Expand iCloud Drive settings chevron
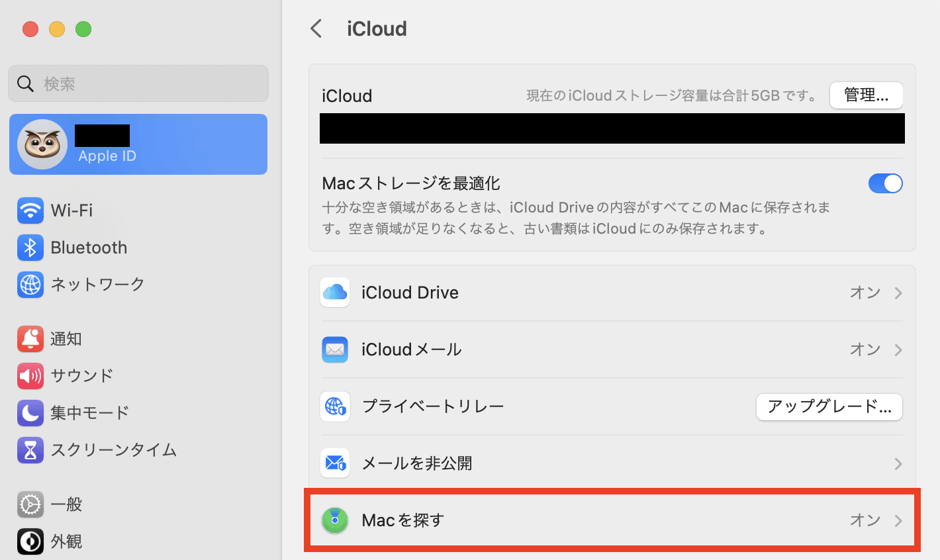 pos(898,293)
